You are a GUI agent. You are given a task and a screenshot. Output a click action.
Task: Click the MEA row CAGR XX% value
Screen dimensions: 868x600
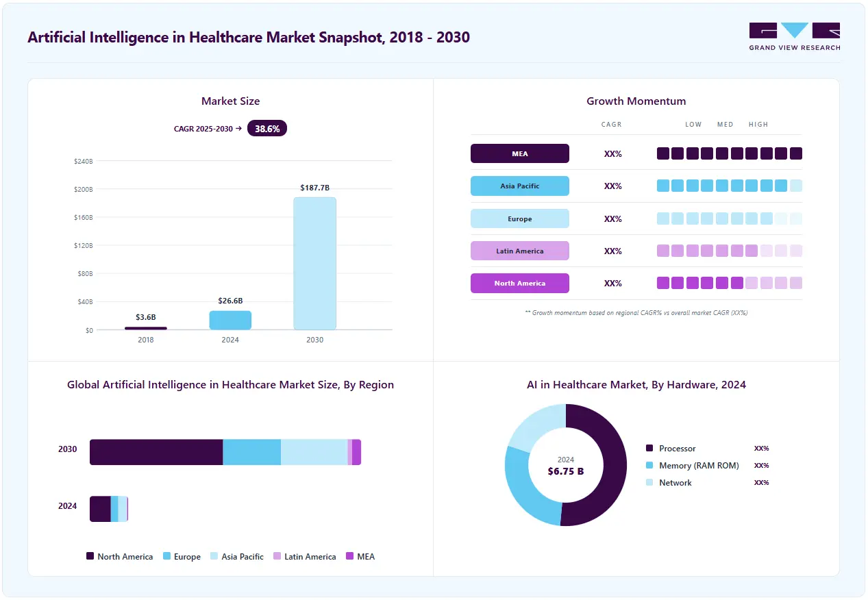pyautogui.click(x=613, y=153)
